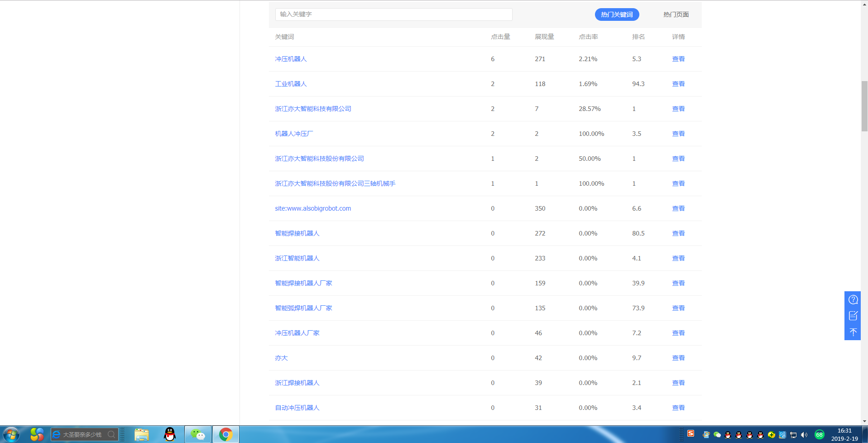The height and width of the screenshot is (443, 868).
Task: Switch to the 热门页面 tab
Action: click(x=676, y=14)
